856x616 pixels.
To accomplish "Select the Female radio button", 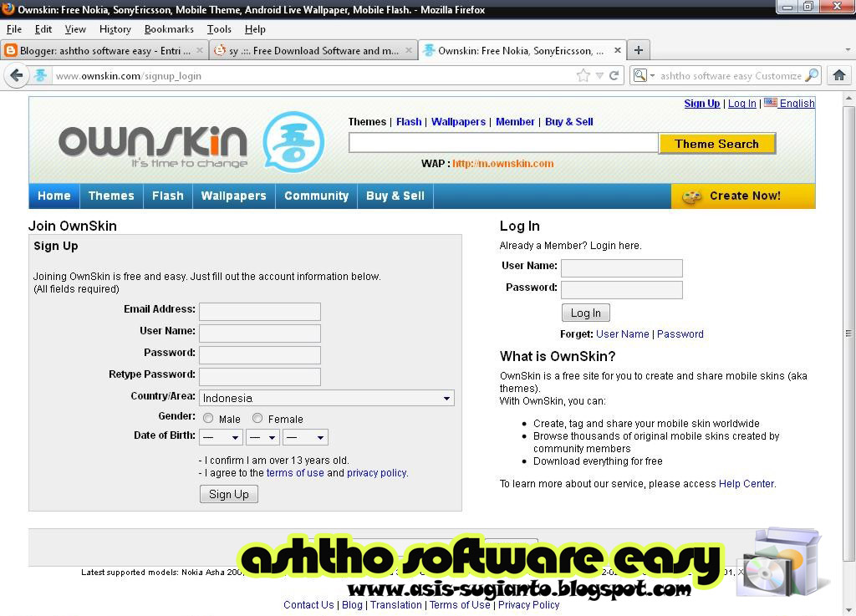I will pyautogui.click(x=257, y=418).
